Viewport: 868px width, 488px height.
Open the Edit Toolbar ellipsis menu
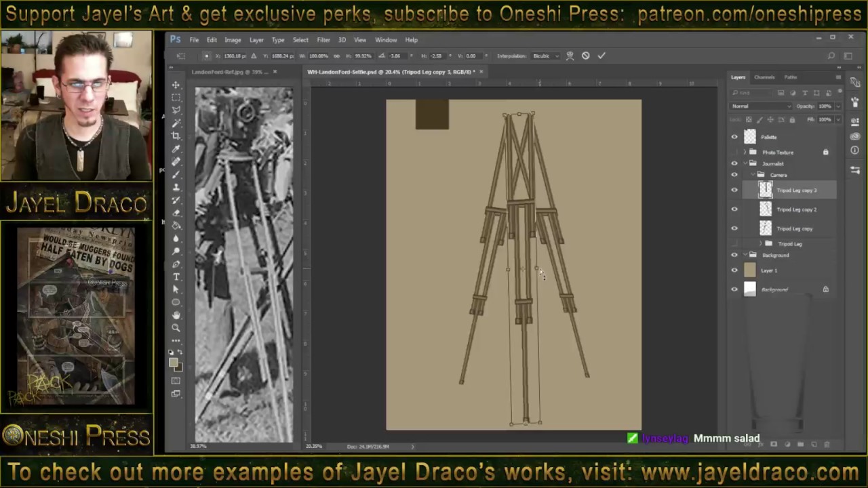pyautogui.click(x=176, y=340)
